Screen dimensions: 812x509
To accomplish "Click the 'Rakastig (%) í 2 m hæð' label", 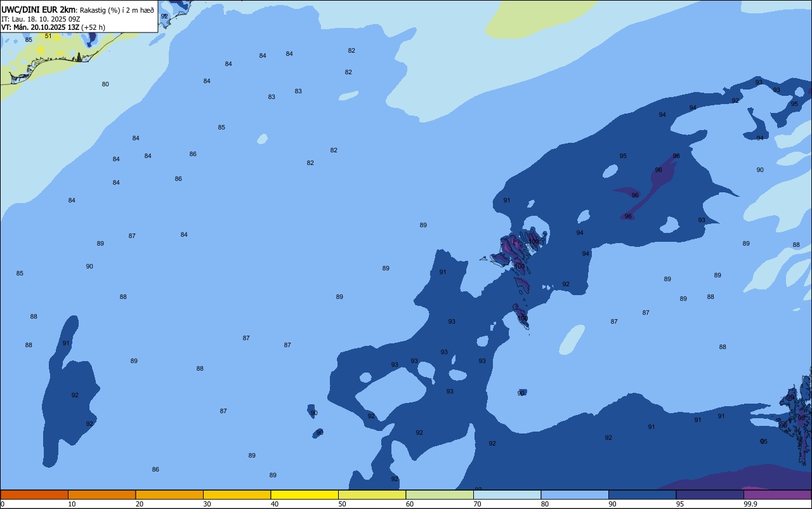I will pos(117,10).
